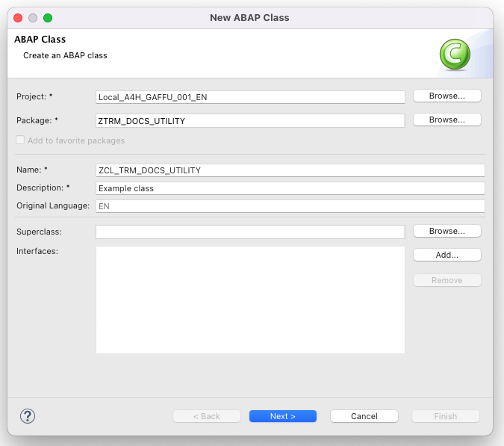Add an interface with Add... button
Screen dimensions: 504x446
click(447, 255)
